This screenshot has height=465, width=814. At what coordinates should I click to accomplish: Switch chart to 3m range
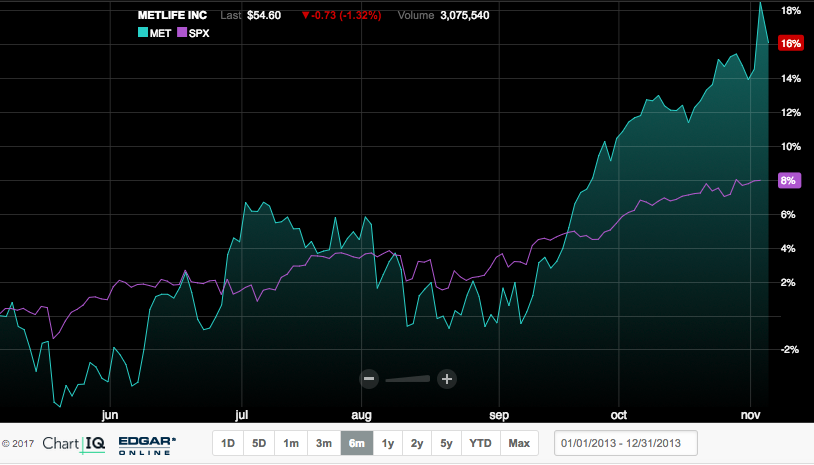point(324,443)
